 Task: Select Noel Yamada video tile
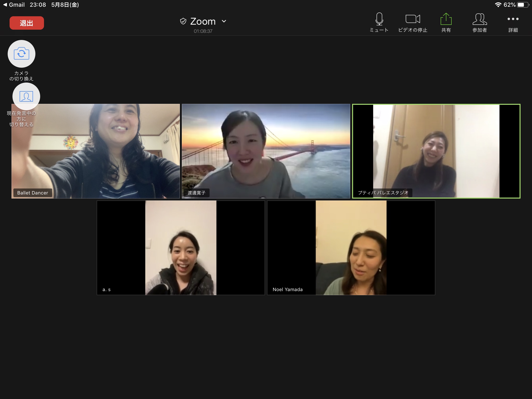pyautogui.click(x=351, y=248)
